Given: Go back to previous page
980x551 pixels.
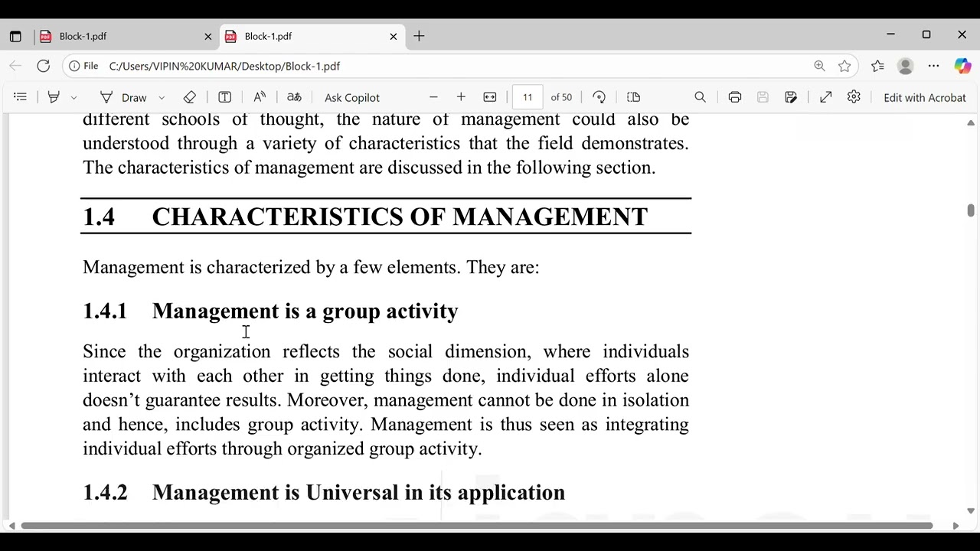Looking at the screenshot, I should pos(15,66).
